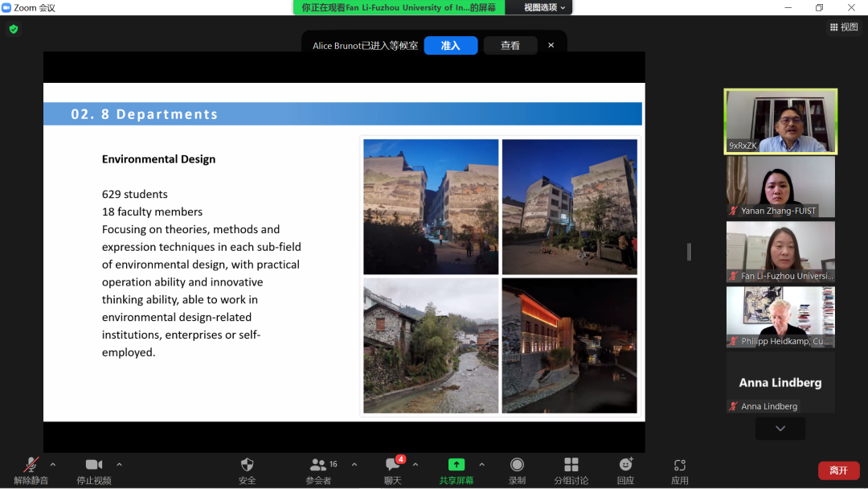Expand participants options arrow
Image resolution: width=868 pixels, height=489 pixels.
[354, 465]
